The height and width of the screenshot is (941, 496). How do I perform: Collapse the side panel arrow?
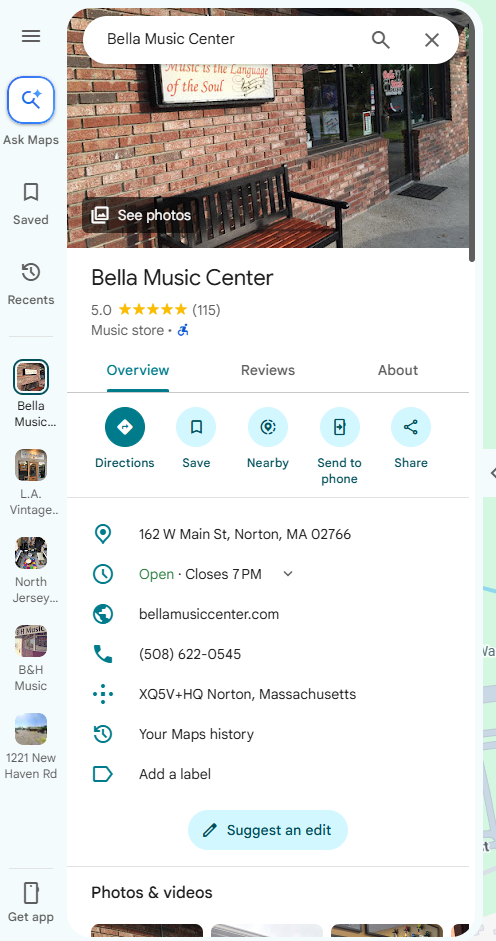point(491,473)
